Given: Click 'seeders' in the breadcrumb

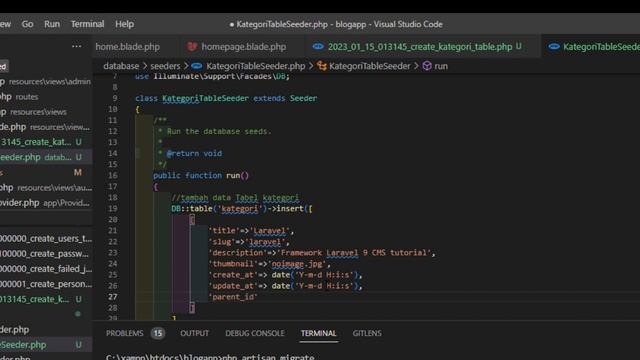Looking at the screenshot, I should point(165,66).
